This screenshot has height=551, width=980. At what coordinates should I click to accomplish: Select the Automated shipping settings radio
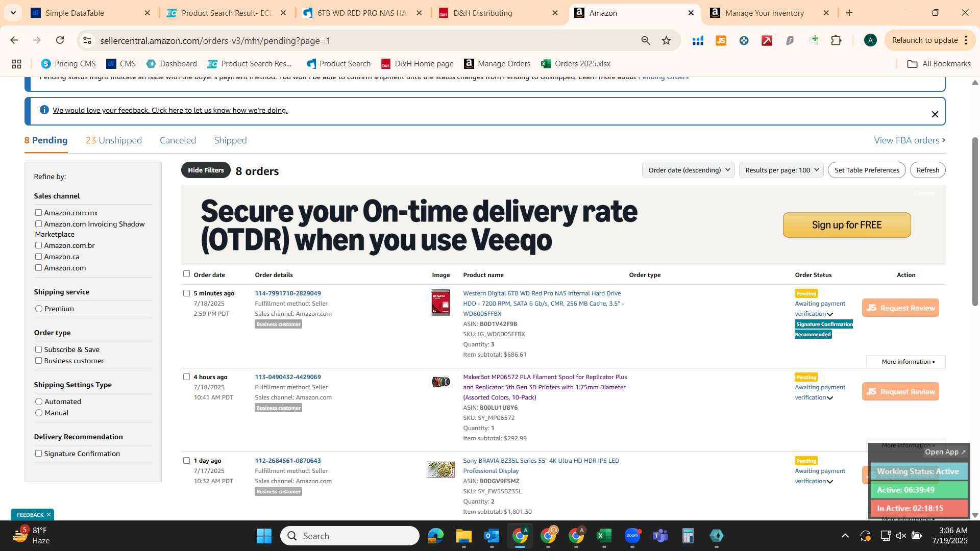coord(39,402)
